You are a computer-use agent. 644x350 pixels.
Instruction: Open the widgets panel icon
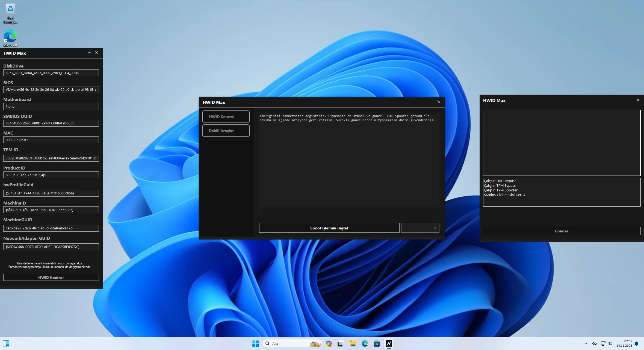6,343
